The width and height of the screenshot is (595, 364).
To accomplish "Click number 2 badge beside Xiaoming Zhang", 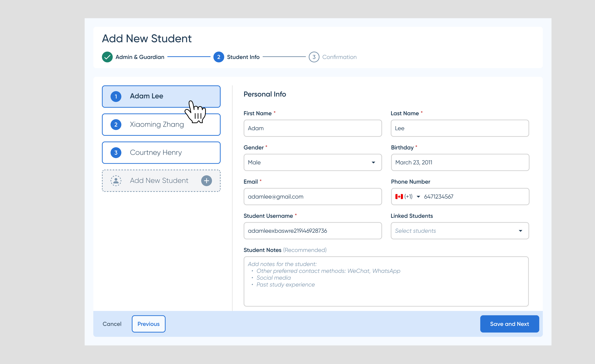I will (116, 125).
